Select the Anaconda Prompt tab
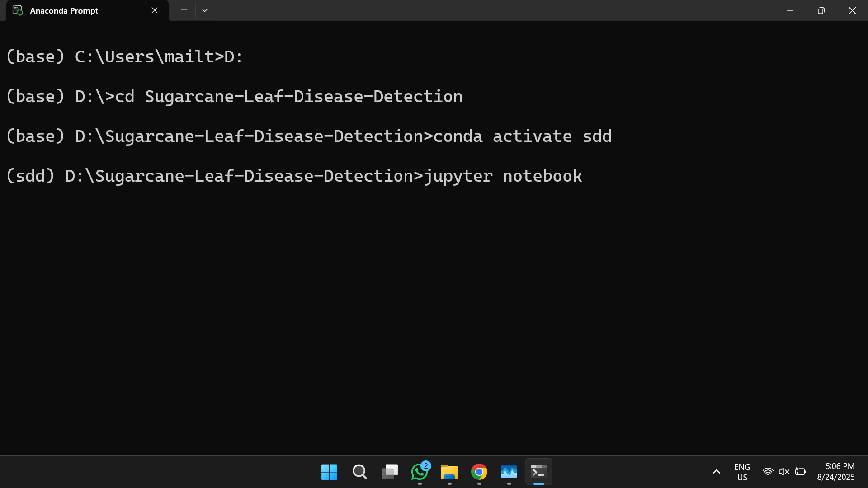 click(x=87, y=10)
